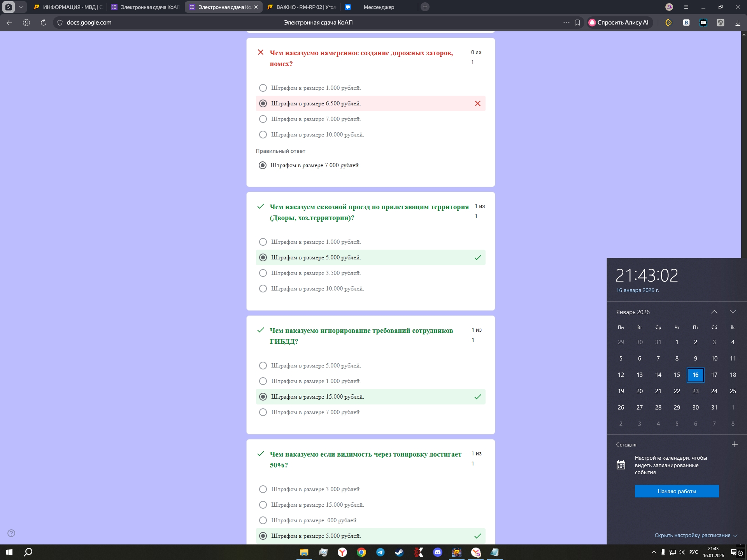Switch to the 'Мессенджер' browser tab

(x=379, y=7)
